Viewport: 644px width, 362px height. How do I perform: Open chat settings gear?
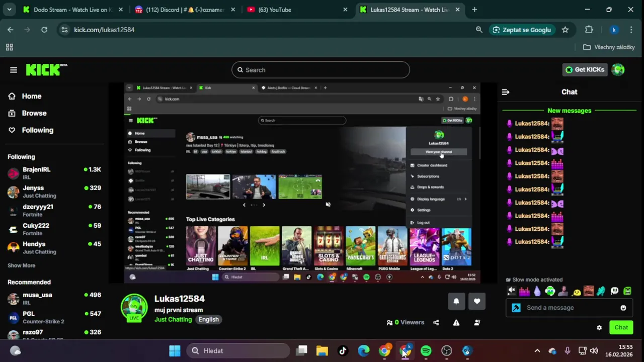click(599, 328)
